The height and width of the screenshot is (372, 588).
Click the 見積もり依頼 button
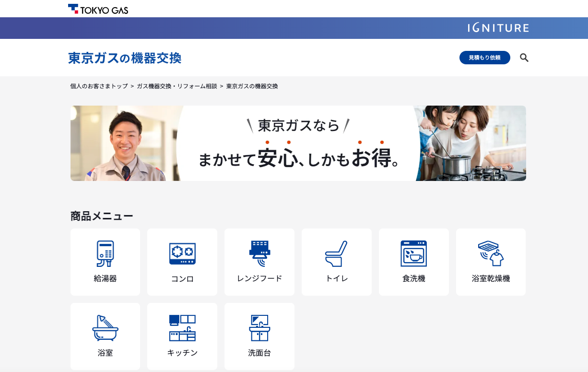[485, 58]
